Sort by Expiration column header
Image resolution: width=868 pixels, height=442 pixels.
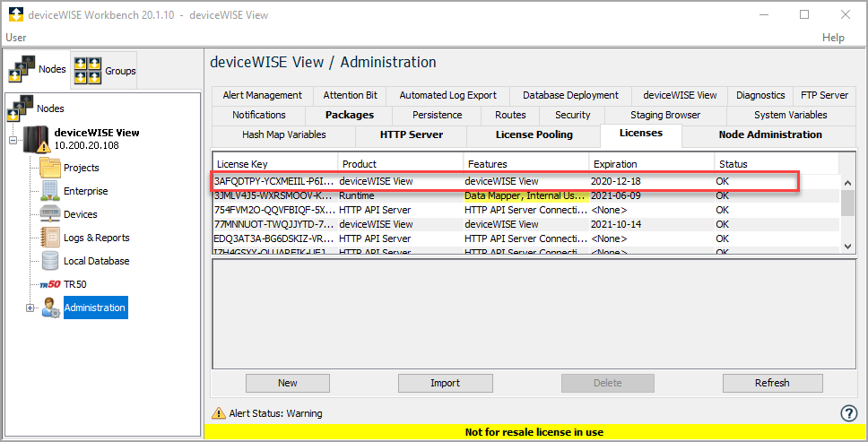(x=652, y=164)
